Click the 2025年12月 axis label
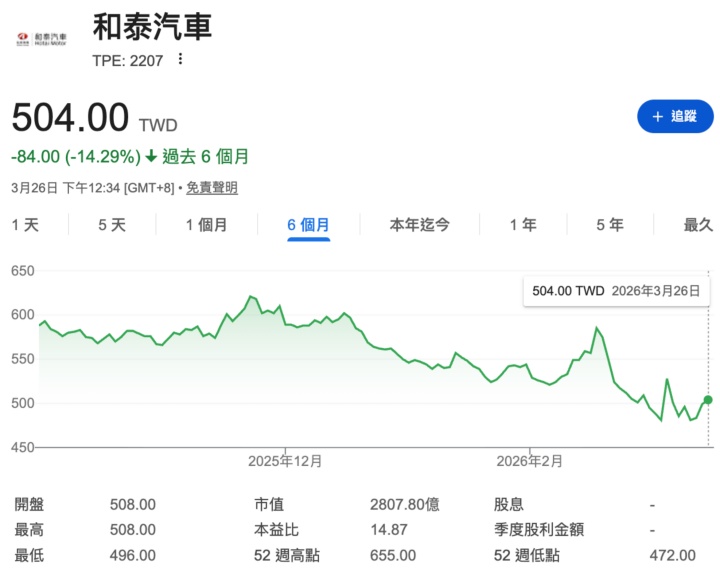The image size is (720, 572). 285,461
